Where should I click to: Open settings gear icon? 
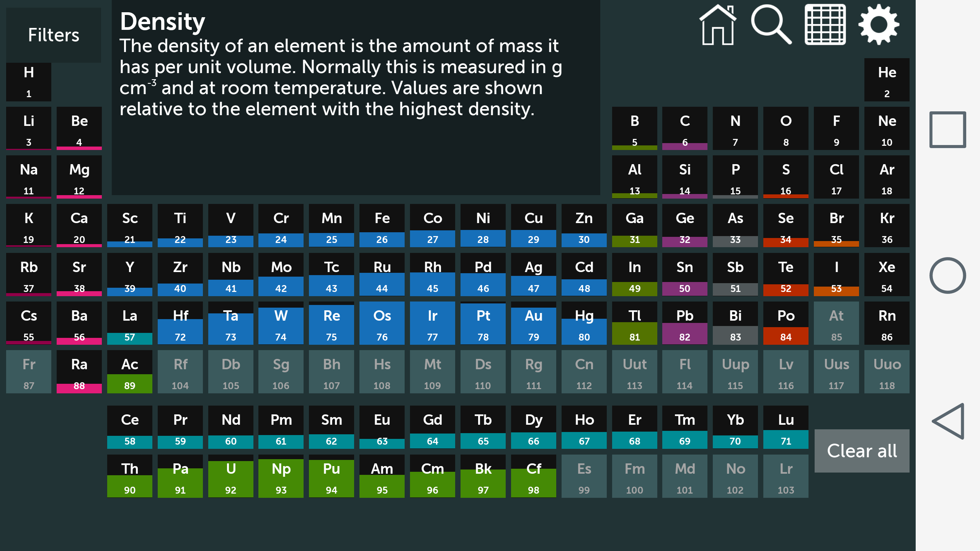[879, 25]
